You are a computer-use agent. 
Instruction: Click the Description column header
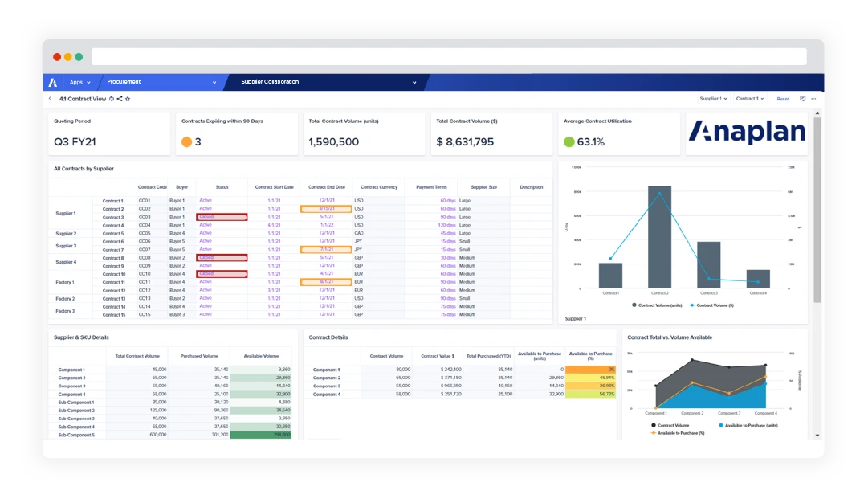point(532,187)
